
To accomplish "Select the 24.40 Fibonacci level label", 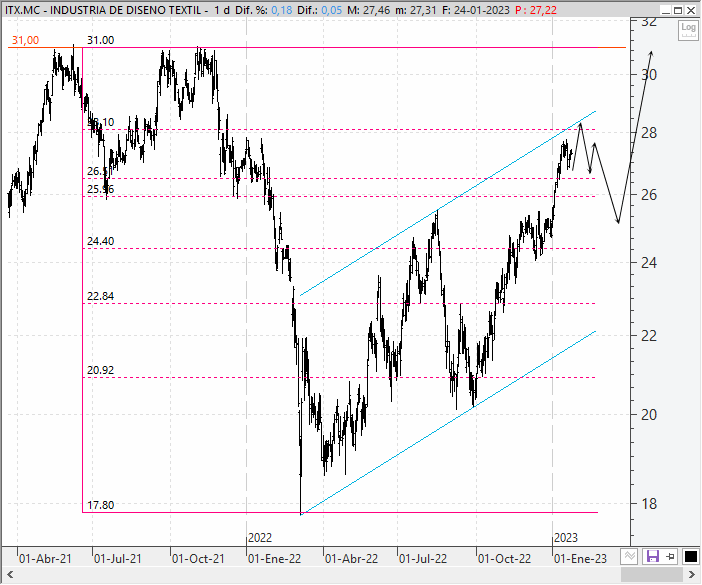I will pos(100,241).
